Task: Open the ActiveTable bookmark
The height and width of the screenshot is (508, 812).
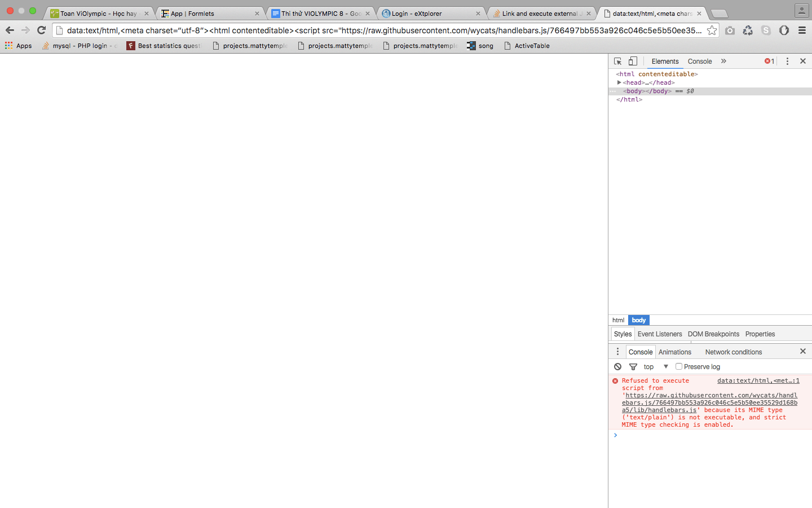Action: [527, 46]
